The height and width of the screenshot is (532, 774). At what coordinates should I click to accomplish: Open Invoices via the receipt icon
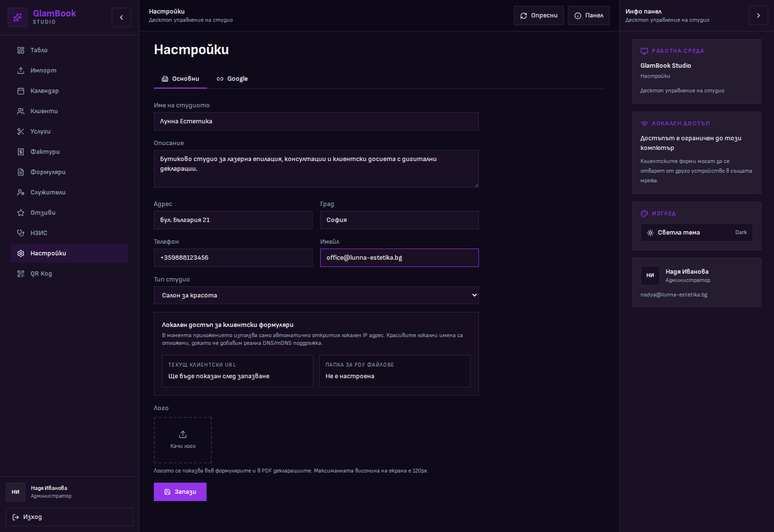(21, 152)
